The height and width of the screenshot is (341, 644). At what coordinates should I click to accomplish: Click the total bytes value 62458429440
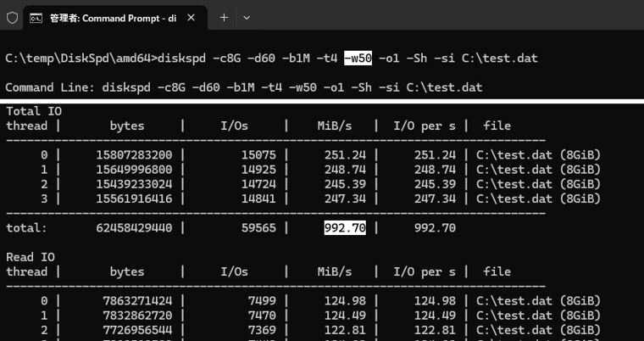click(134, 228)
